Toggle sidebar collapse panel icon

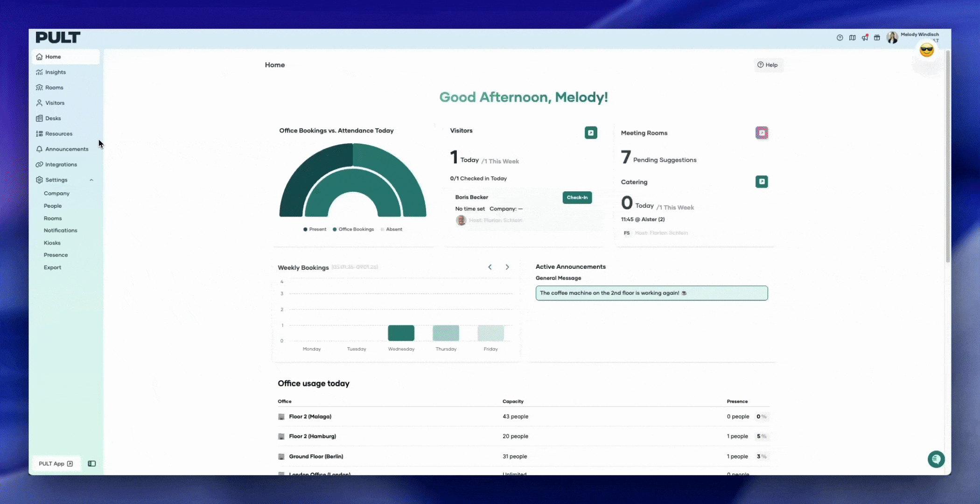[x=92, y=463]
